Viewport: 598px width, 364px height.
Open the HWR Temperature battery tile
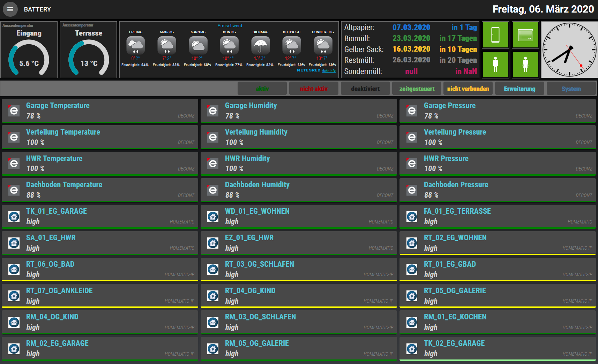click(100, 164)
